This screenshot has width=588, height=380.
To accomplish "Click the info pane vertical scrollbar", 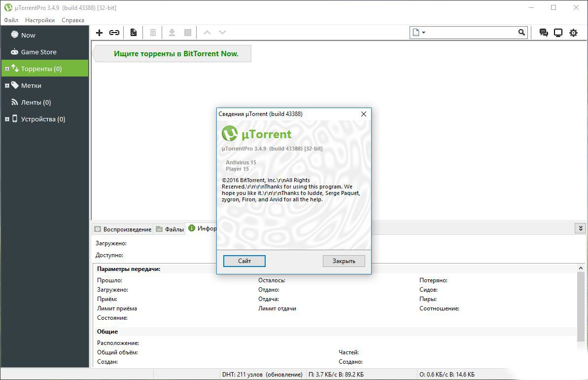I will click(581, 307).
